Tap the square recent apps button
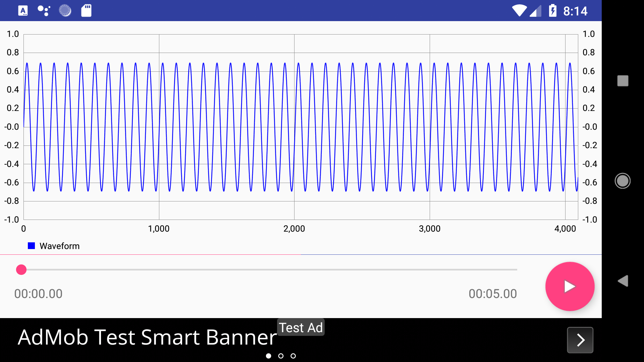Viewport: 644px width, 362px height. (x=623, y=81)
